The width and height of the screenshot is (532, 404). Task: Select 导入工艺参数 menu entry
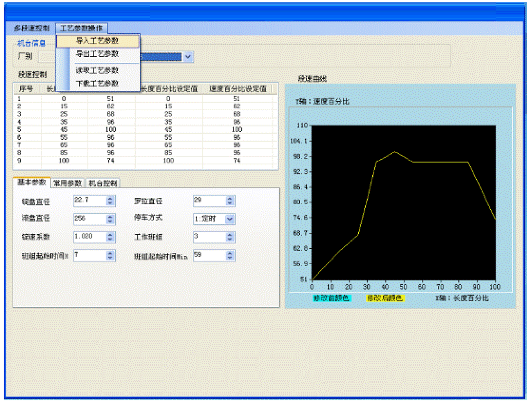tap(98, 41)
